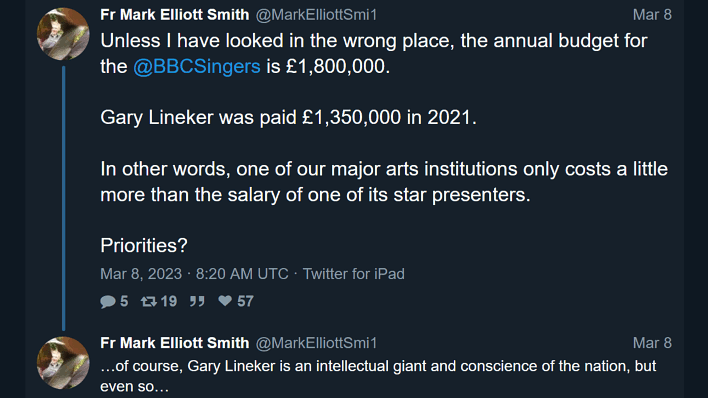Click the Mar 8, 2023 8:20 AM UTC timestamp
This screenshot has height=398, width=708.
point(194,274)
